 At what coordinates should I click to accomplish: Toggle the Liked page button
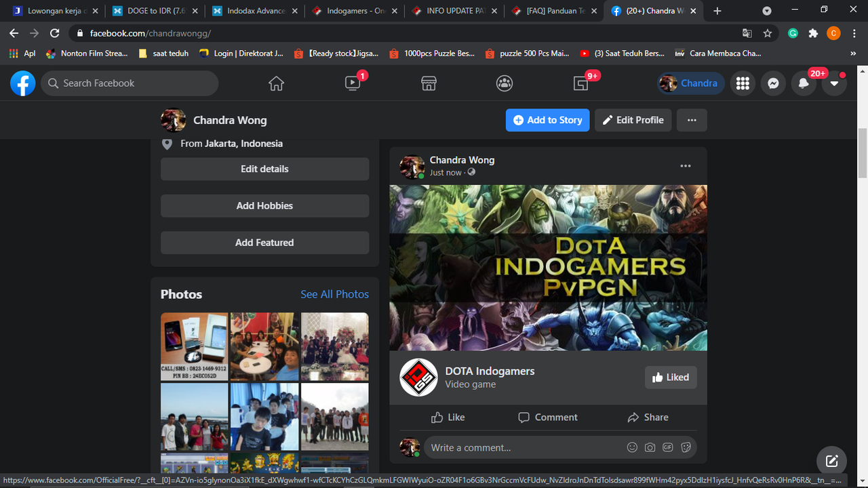pyautogui.click(x=671, y=378)
